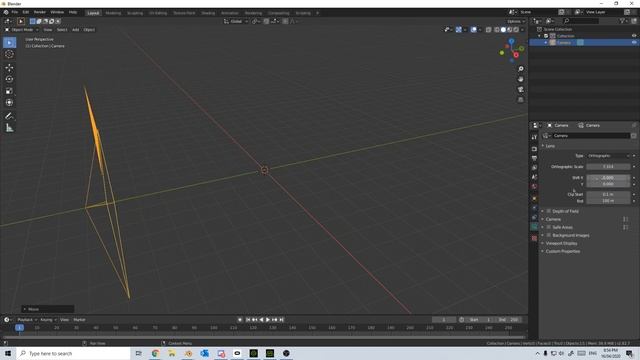Click the outliner search field
The image size is (640, 360).
click(581, 21)
